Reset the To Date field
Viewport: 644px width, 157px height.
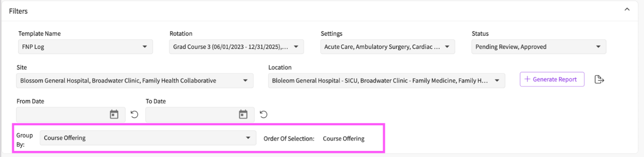264,115
